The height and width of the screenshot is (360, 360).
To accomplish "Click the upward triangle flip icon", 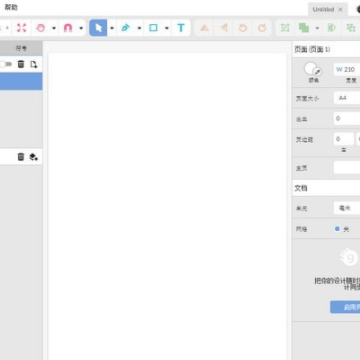I will click(204, 28).
